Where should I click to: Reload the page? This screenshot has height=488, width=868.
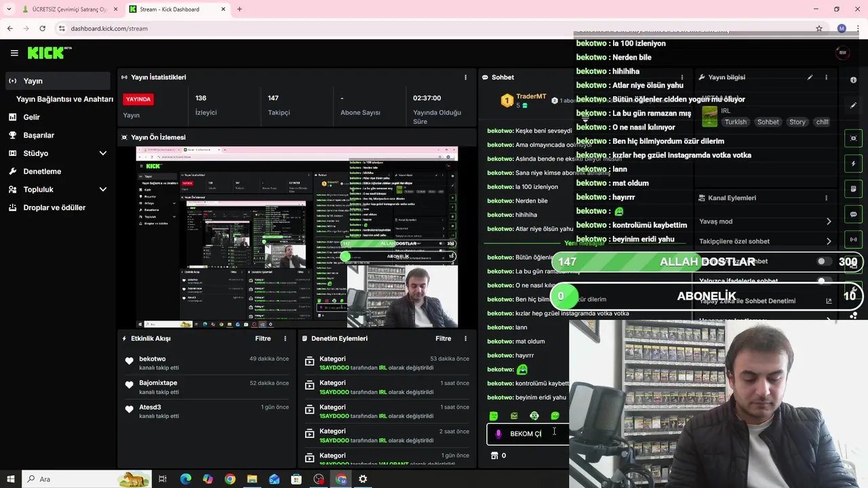coord(42,28)
